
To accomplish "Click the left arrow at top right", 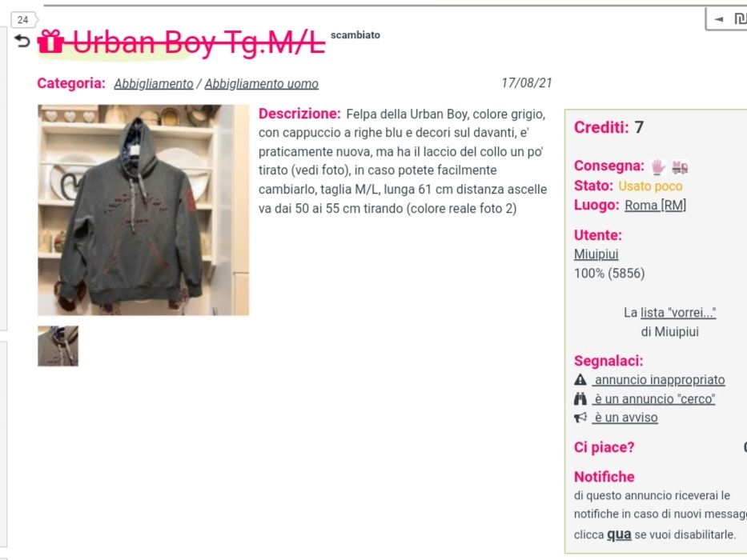I will (x=719, y=19).
